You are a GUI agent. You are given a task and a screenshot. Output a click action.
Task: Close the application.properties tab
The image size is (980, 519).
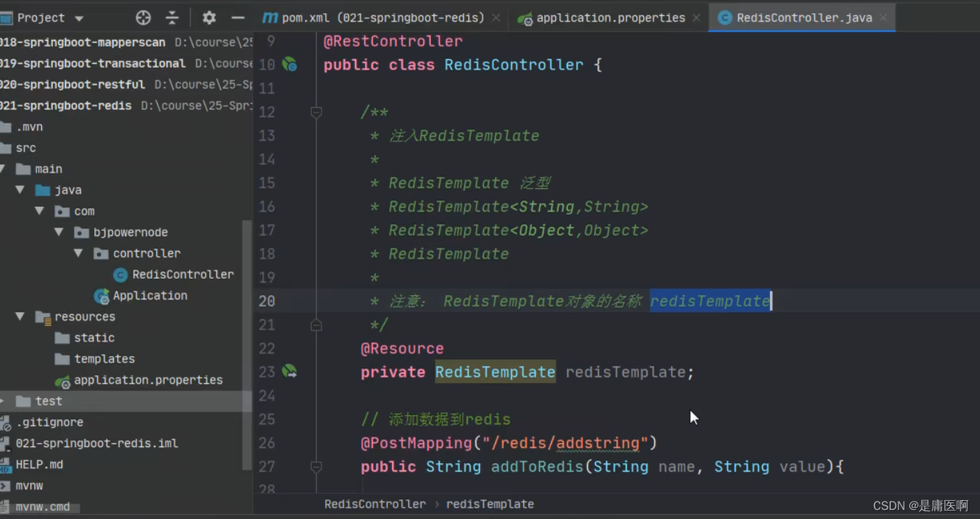(x=696, y=18)
